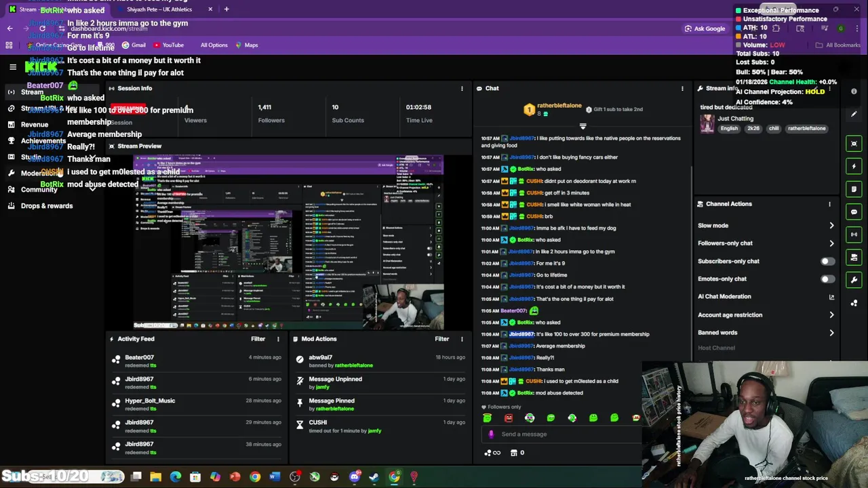Image resolution: width=868 pixels, height=488 pixels.
Task: Click the broadcast signal widget icon
Action: (854, 235)
